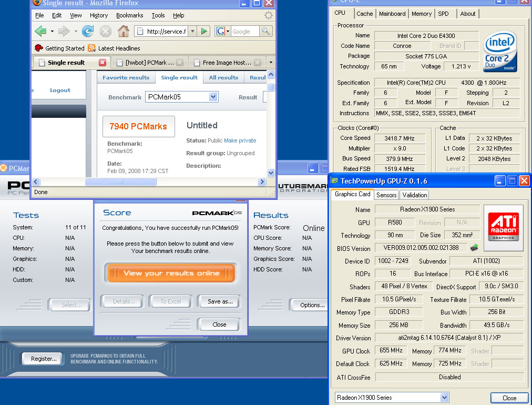
Task: Open back-history dropdown arrow in Firefox
Action: point(52,31)
